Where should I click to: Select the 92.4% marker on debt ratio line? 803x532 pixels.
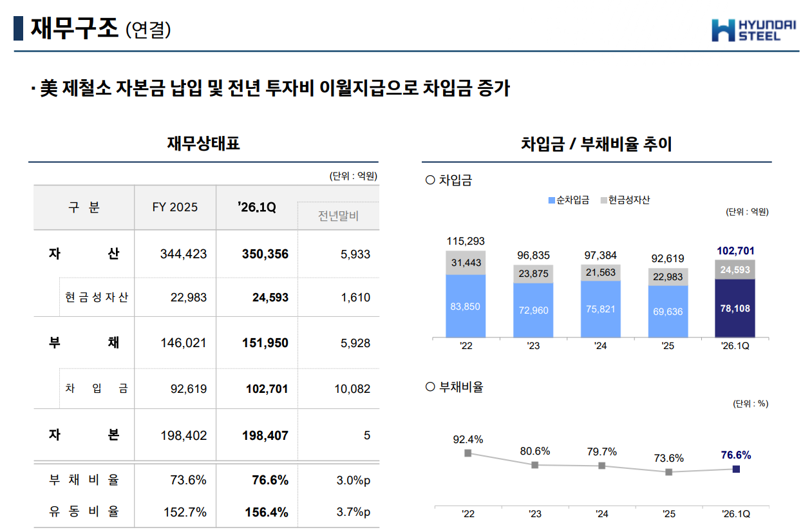pyautogui.click(x=468, y=453)
